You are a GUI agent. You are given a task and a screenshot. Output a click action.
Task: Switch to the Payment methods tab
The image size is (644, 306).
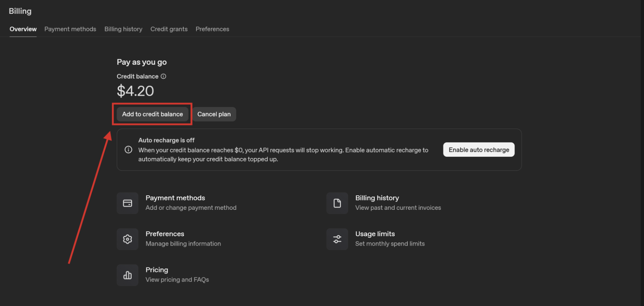(70, 29)
